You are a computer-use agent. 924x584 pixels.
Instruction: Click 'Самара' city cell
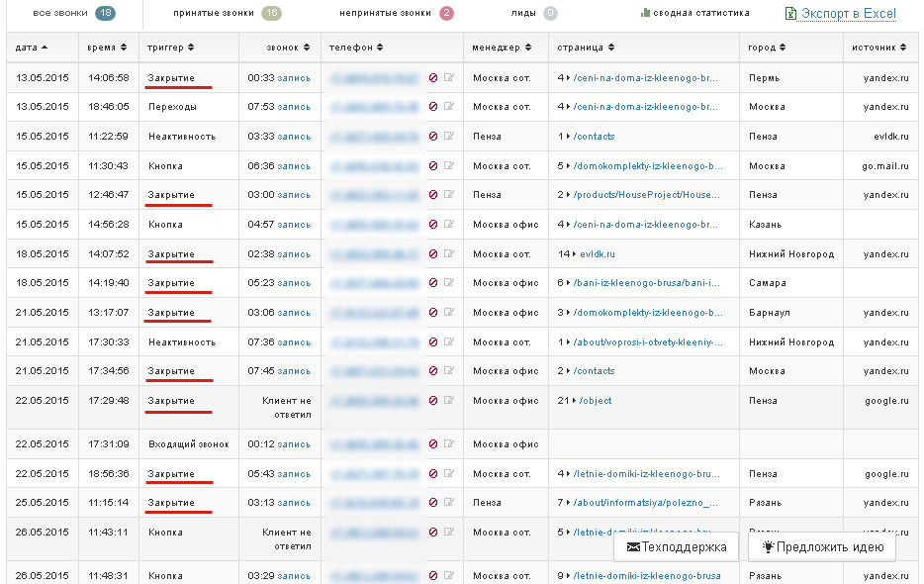pos(768,283)
